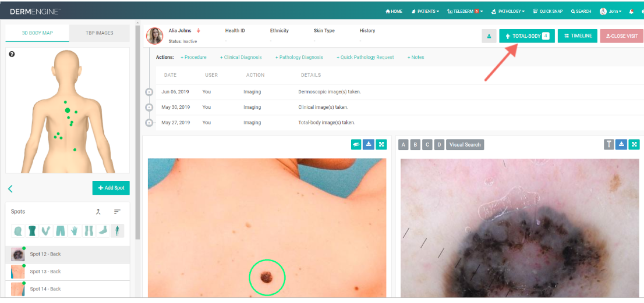Select the full-body filter icon
Screen dimensions: 644x303
(x=117, y=231)
